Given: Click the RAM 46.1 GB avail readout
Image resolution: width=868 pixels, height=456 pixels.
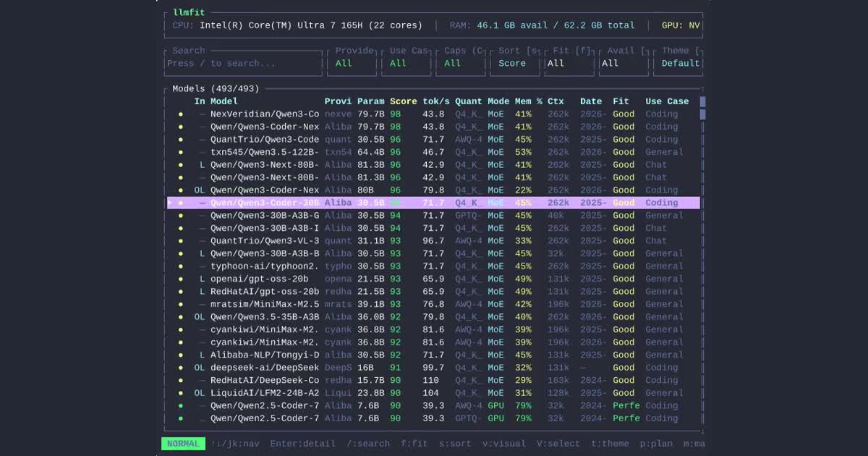Looking at the screenshot, I should coord(542,25).
